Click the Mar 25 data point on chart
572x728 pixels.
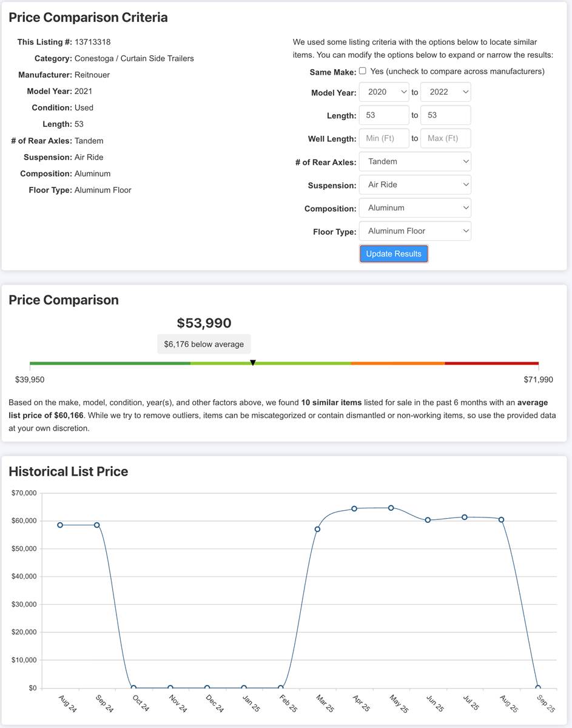pos(317,529)
